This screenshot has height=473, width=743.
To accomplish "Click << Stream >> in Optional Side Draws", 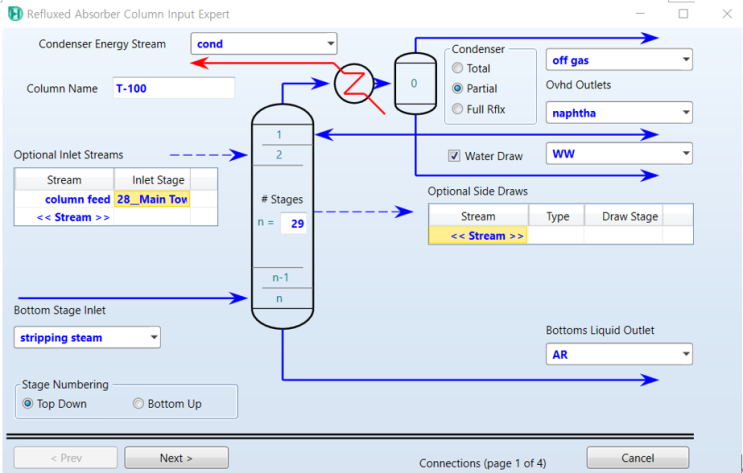I will click(478, 236).
